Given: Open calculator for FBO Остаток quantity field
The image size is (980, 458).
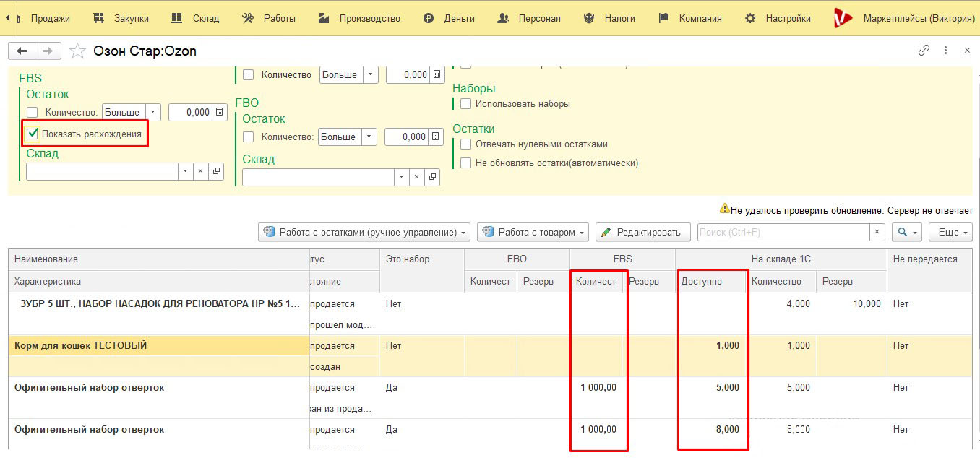Looking at the screenshot, I should click(436, 137).
